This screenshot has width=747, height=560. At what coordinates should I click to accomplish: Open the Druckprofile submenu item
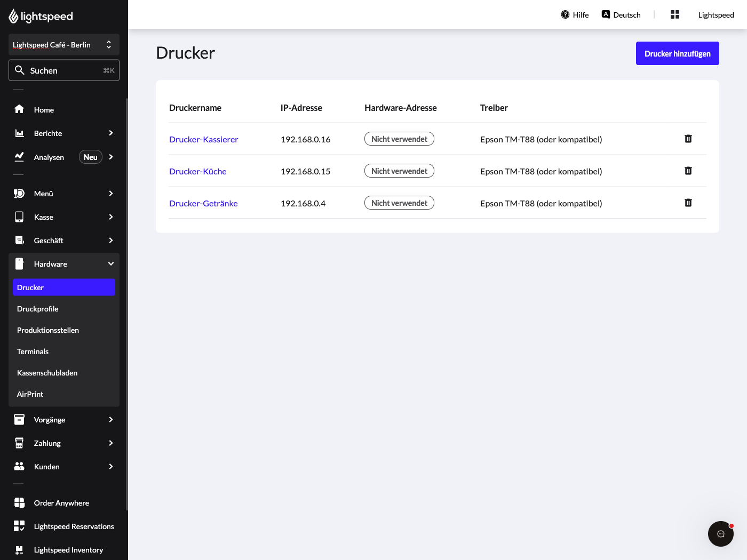click(64, 308)
